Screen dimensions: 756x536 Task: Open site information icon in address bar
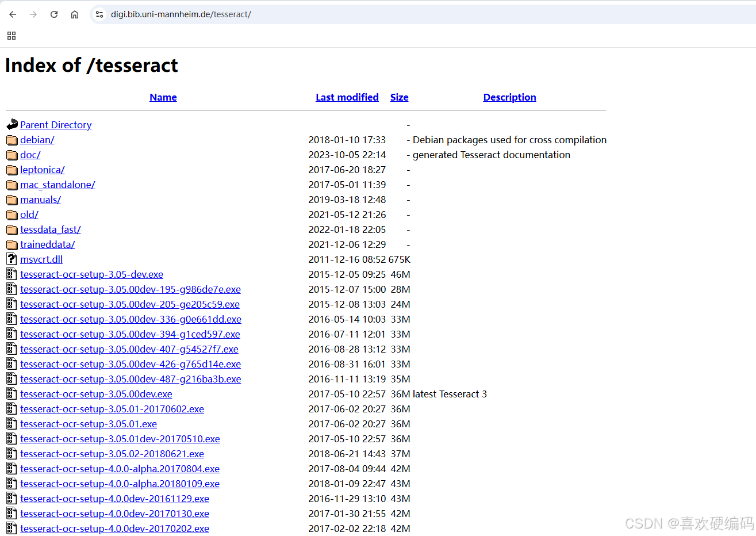click(99, 14)
